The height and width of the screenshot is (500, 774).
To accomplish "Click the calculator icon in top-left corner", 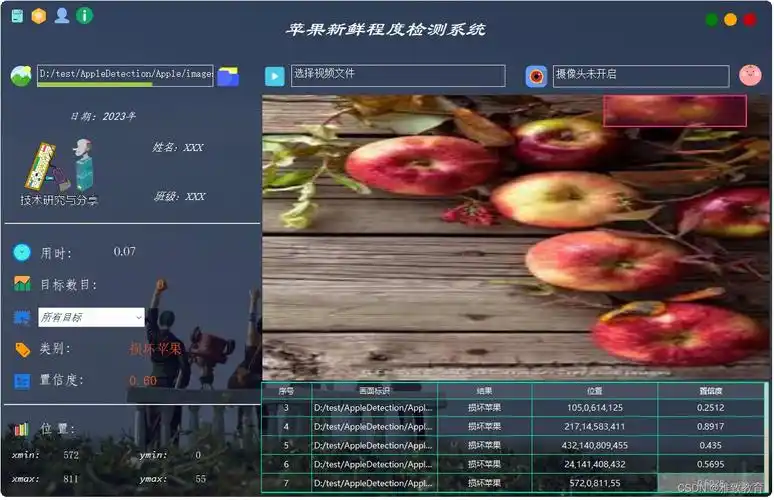I will [x=17, y=15].
